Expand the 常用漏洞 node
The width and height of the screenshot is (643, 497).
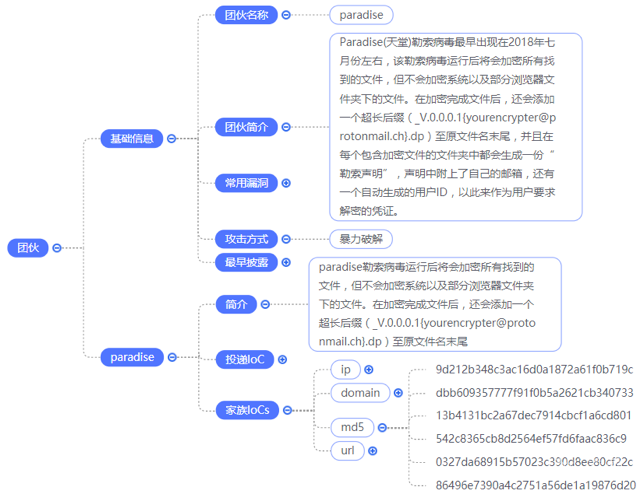[286, 183]
